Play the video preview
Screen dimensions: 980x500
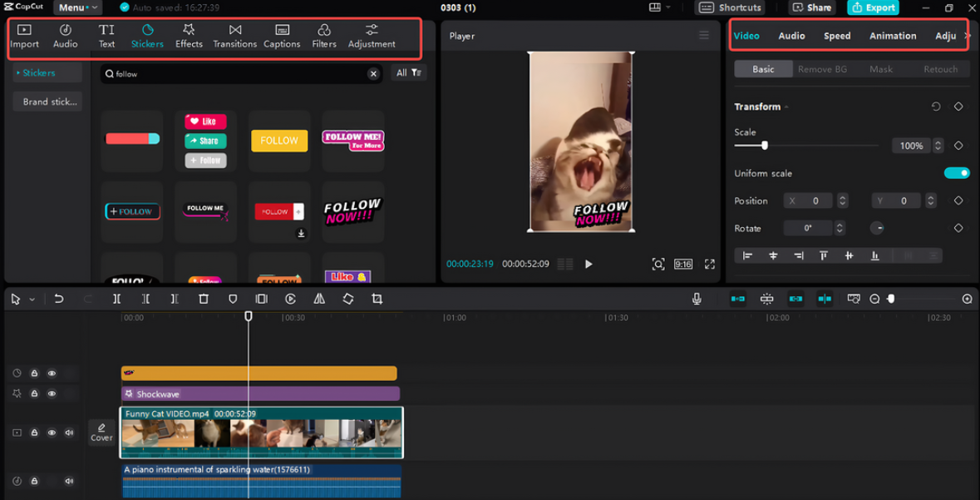[588, 264]
